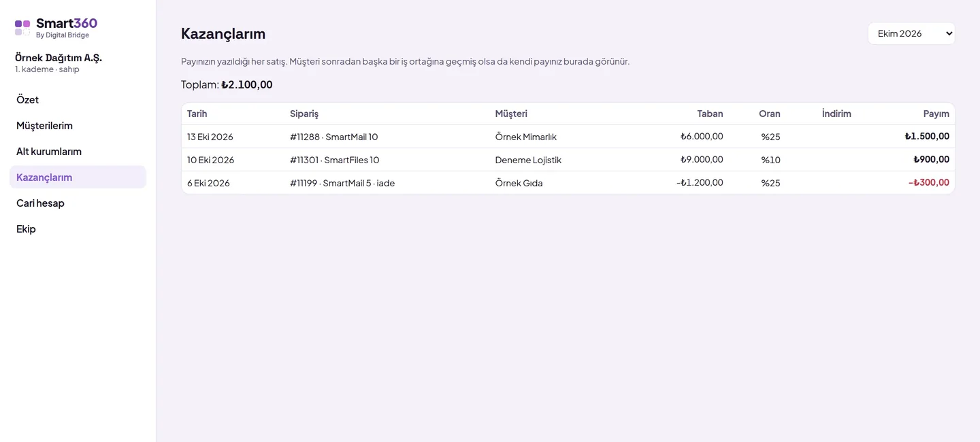Open the Ekim 2026 month dropdown
Screen dimensions: 980x442
point(911,33)
